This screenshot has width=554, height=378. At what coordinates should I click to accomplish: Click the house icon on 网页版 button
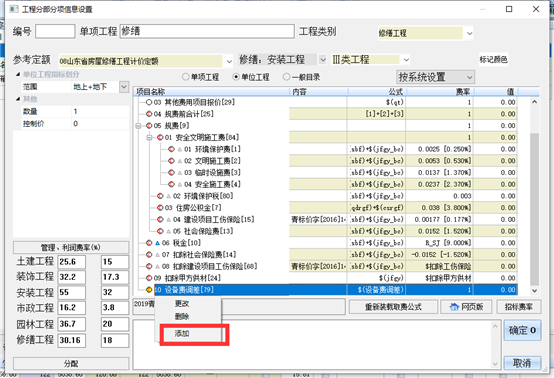point(454,307)
